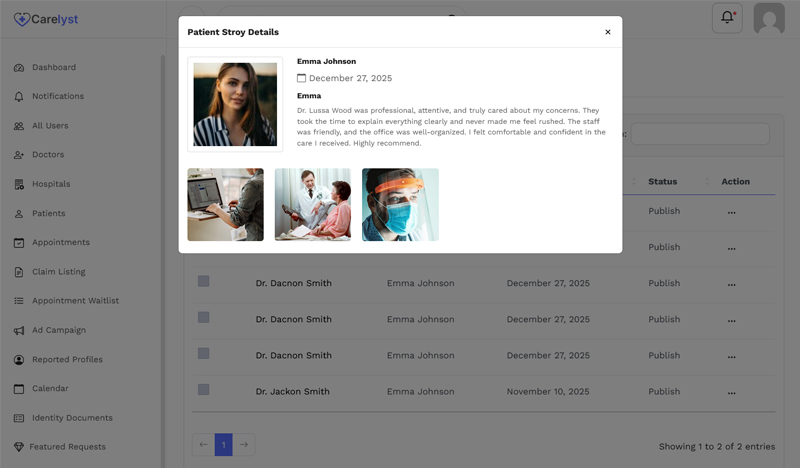Image resolution: width=800 pixels, height=468 pixels.
Task: Open action menu for first Publish row
Action: (x=732, y=212)
